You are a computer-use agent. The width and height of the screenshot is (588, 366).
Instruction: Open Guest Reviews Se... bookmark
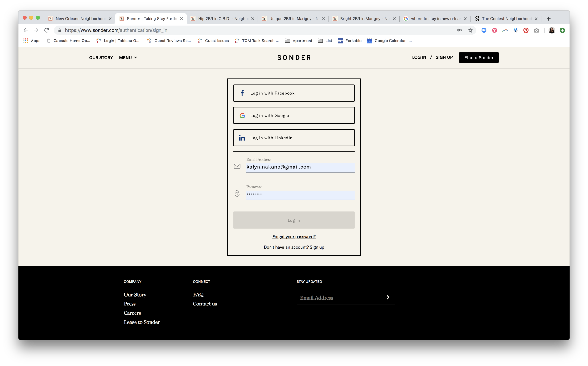[168, 41]
